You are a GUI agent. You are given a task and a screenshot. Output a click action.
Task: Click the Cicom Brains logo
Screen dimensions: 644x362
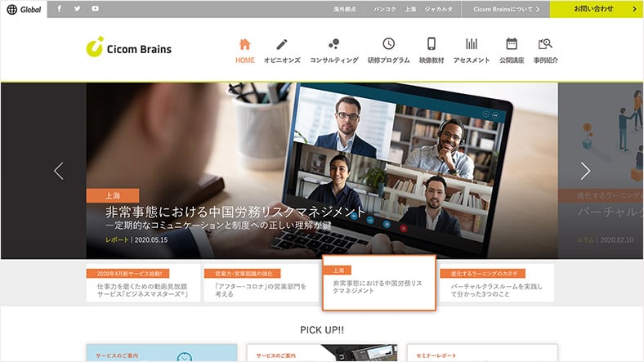point(129,48)
